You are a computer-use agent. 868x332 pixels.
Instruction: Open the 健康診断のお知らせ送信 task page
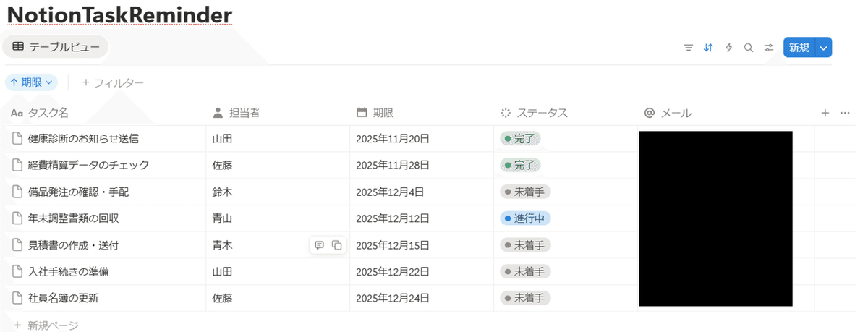click(x=83, y=138)
